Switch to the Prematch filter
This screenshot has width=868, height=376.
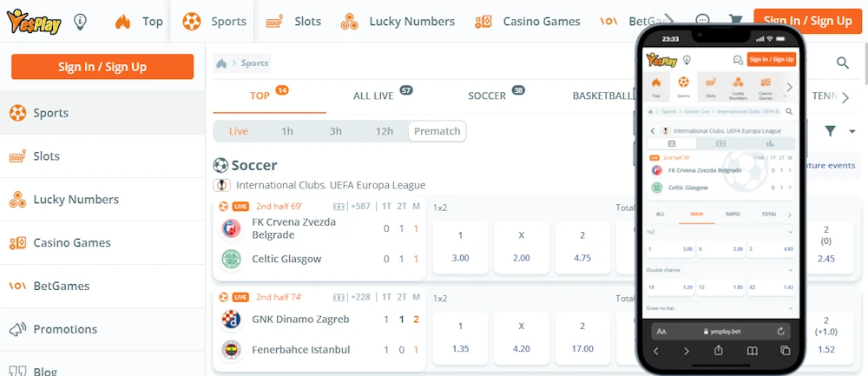point(437,131)
